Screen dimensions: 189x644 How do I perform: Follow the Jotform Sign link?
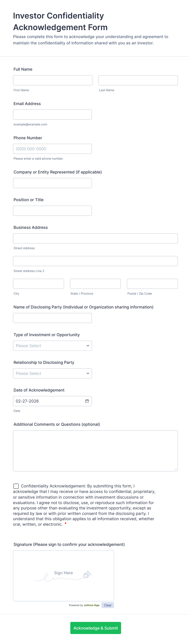(x=91, y=605)
